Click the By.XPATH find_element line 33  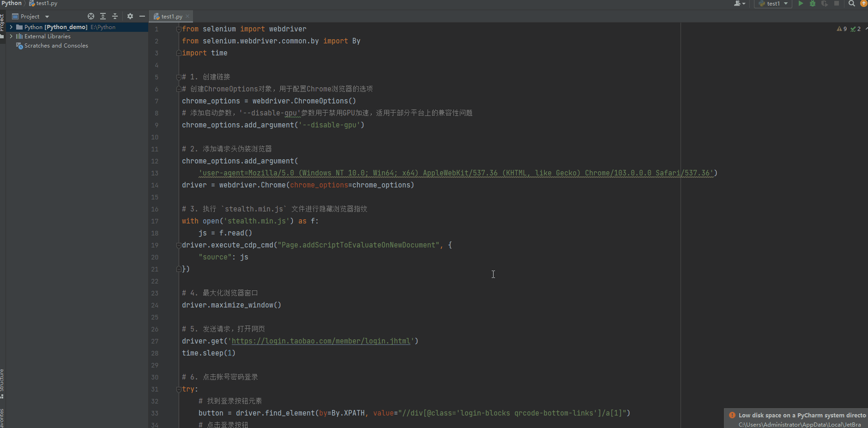tap(414, 413)
